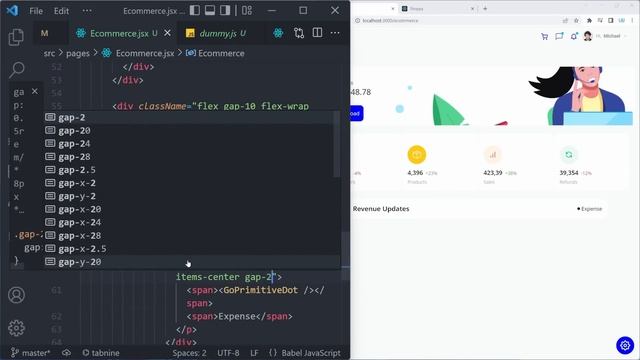Select the gap-24 suggestion
Screen dimensions: 640x360
(189, 144)
